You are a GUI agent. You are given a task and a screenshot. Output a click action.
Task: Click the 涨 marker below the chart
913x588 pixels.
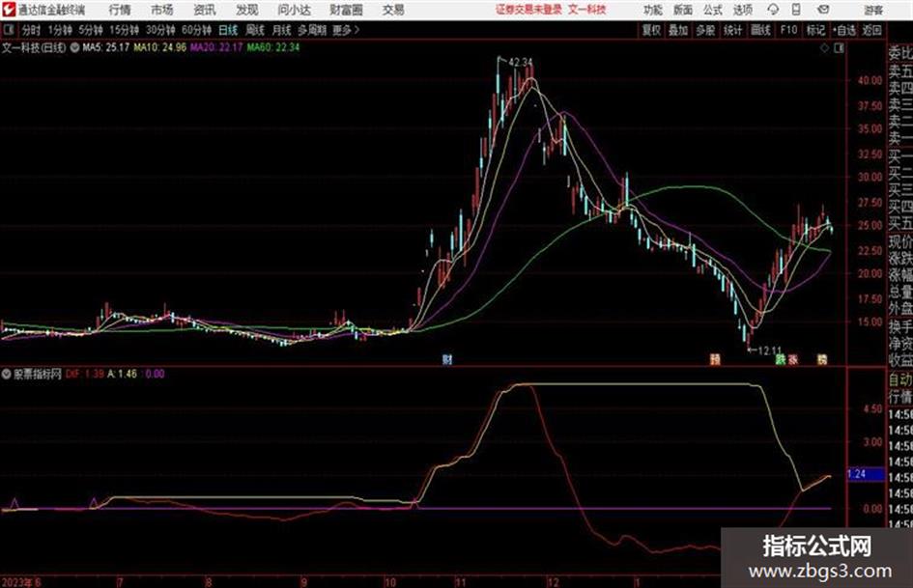pyautogui.click(x=793, y=359)
